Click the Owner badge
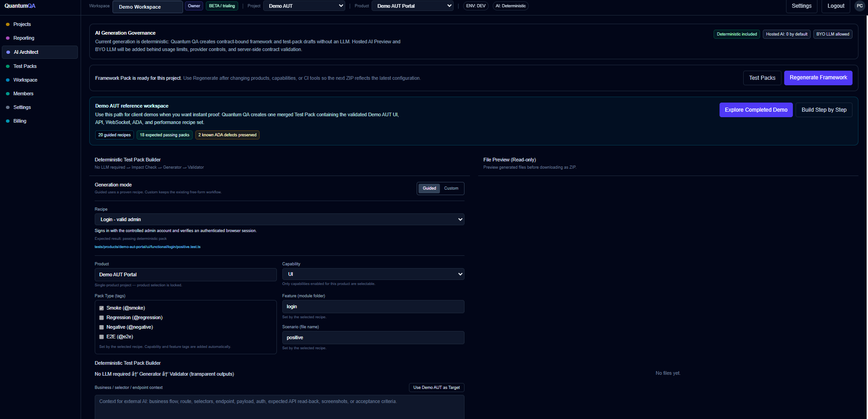868x419 pixels. 194,6
